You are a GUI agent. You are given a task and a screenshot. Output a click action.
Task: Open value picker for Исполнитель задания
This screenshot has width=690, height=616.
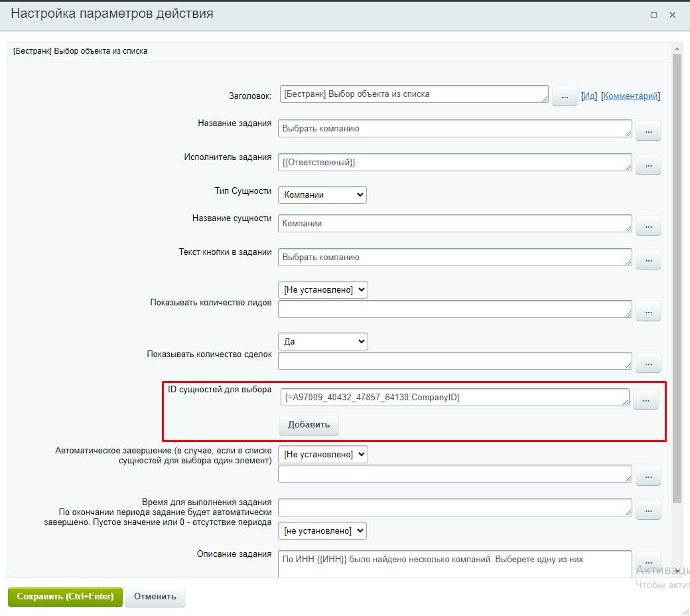(648, 164)
